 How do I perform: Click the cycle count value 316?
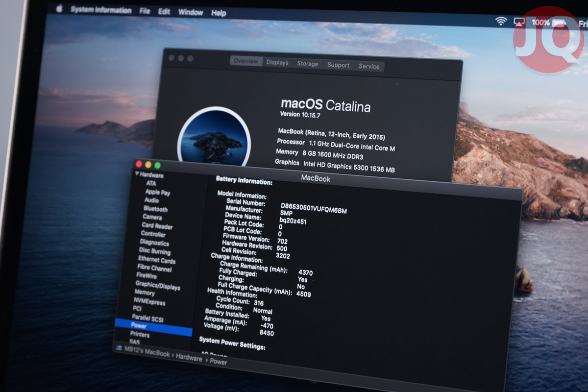pyautogui.click(x=259, y=303)
